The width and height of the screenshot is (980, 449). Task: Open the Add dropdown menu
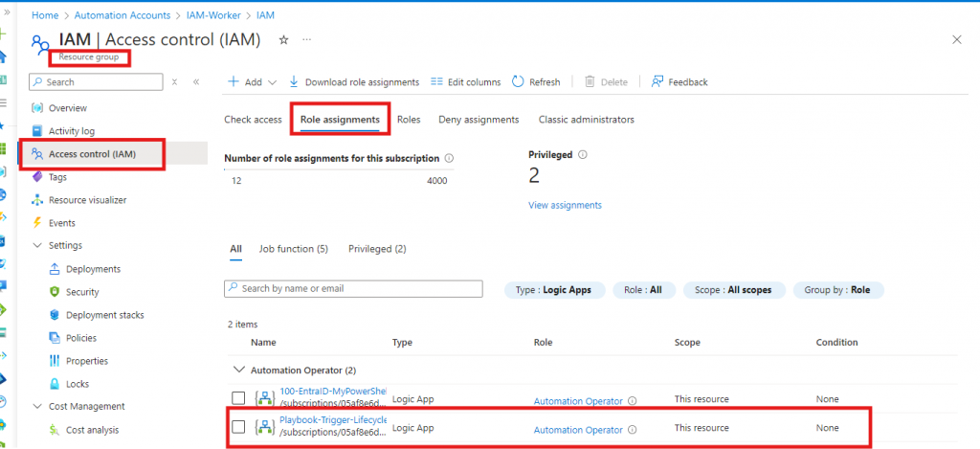coord(253,82)
